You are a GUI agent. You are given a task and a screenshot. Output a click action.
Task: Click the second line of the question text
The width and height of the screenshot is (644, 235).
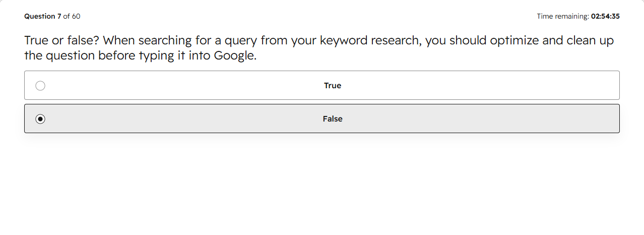(x=141, y=55)
